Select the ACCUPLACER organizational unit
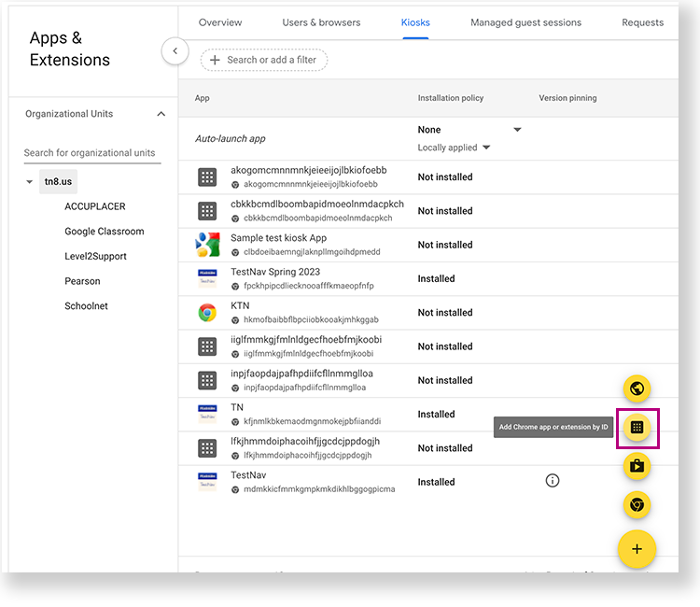 pos(95,206)
